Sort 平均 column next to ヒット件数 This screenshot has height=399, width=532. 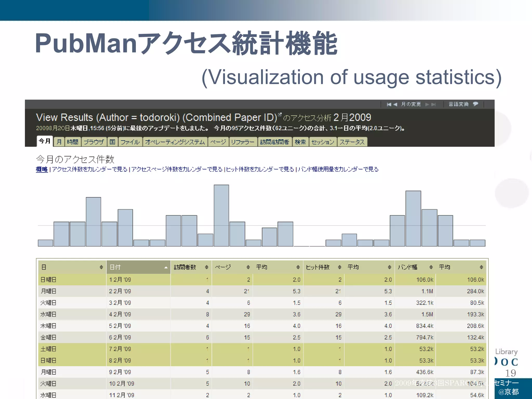389,267
